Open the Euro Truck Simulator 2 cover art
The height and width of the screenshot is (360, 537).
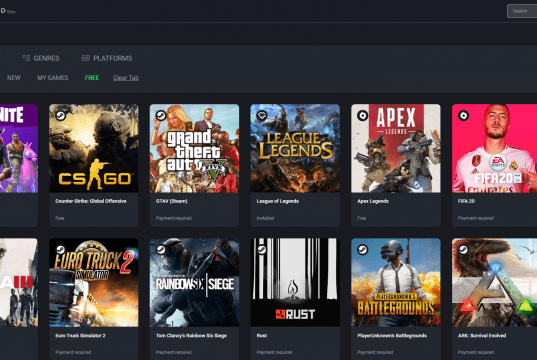tap(94, 283)
